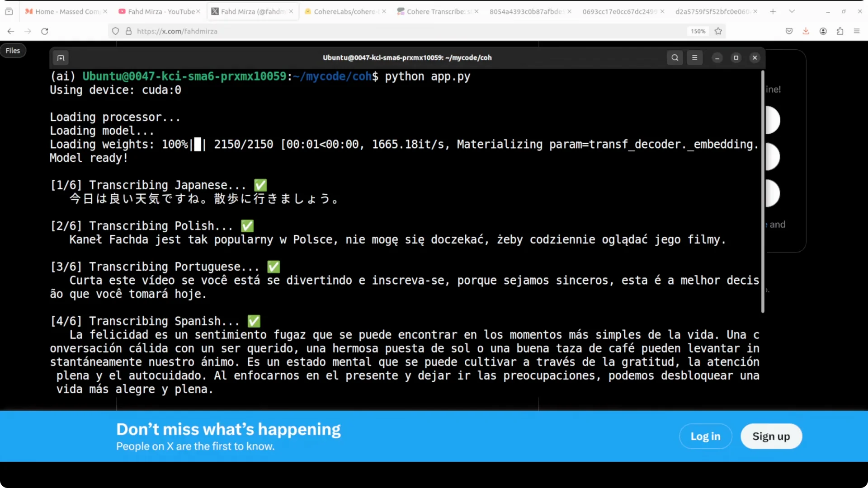
Task: Open a new terminal tab icon
Action: point(61,58)
